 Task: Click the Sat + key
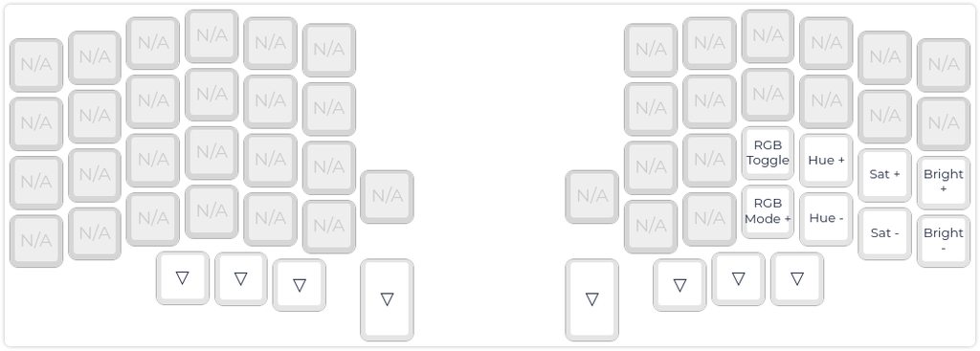(884, 175)
